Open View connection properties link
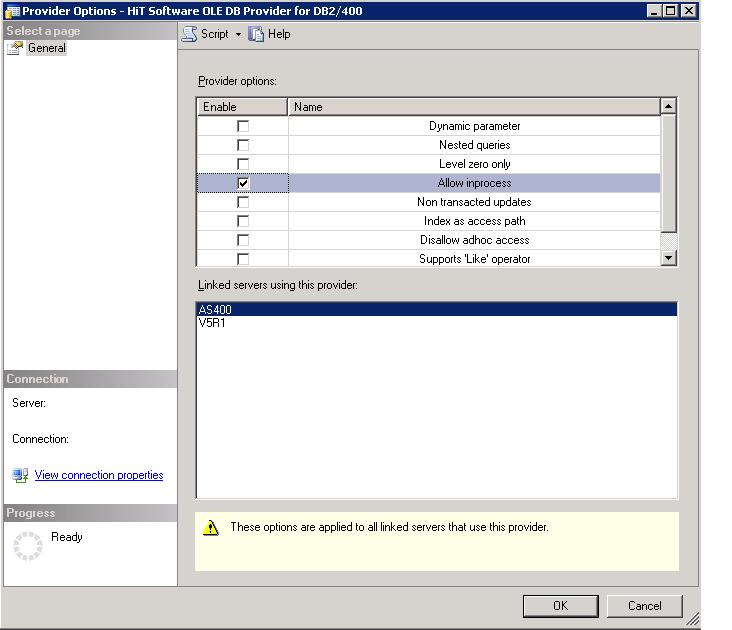The image size is (732, 630). 99,475
